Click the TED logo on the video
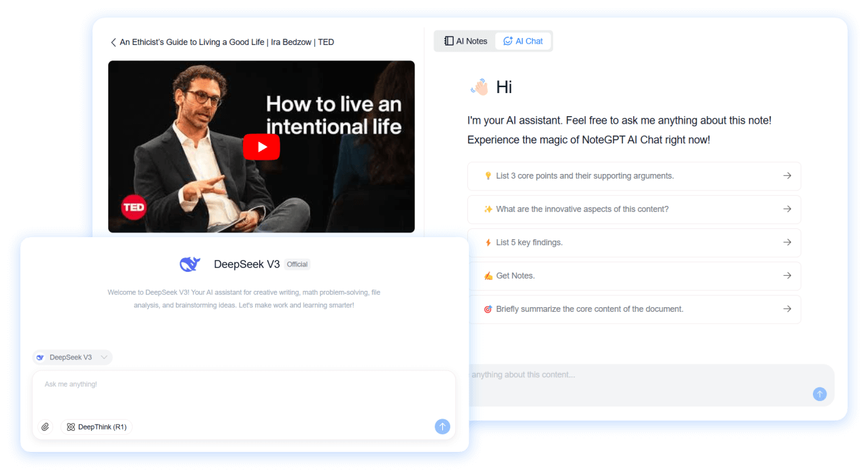 coord(134,207)
